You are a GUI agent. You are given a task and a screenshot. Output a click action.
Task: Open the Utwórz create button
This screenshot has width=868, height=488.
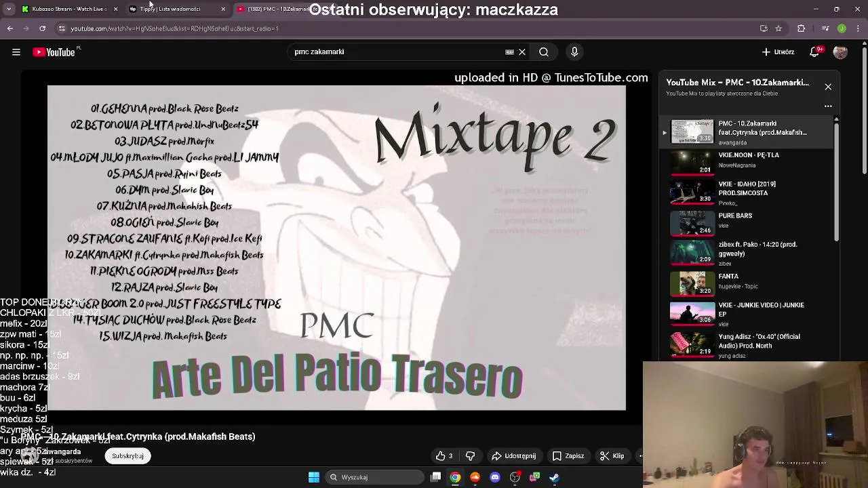click(778, 52)
